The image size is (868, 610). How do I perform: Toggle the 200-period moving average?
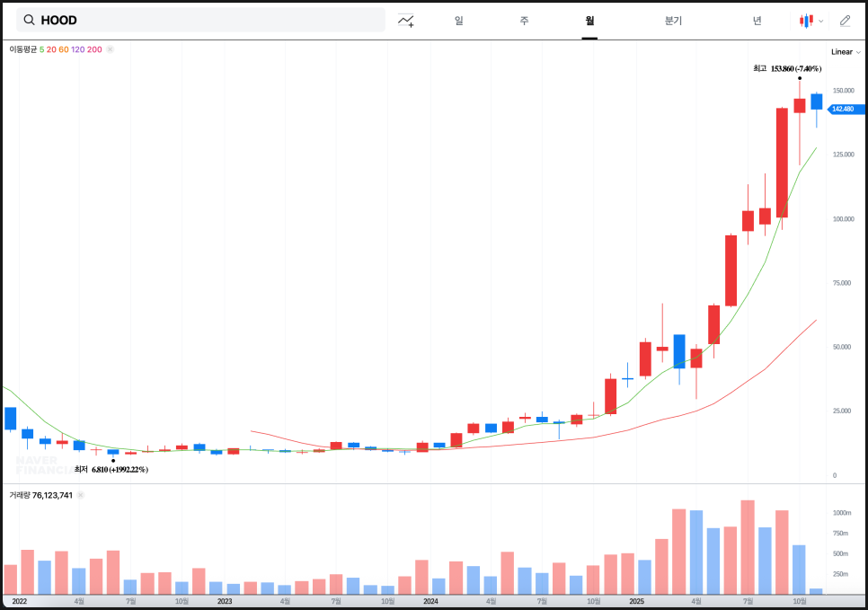click(94, 49)
